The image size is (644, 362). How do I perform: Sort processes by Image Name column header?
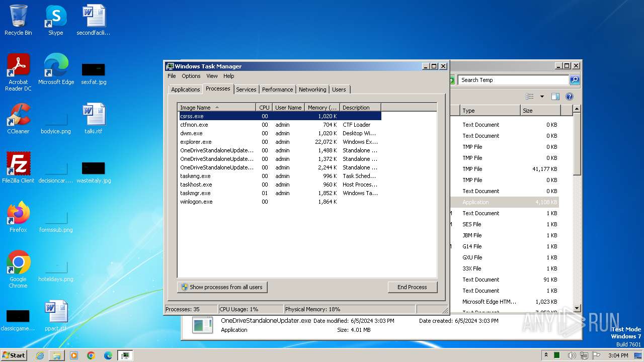tap(216, 108)
